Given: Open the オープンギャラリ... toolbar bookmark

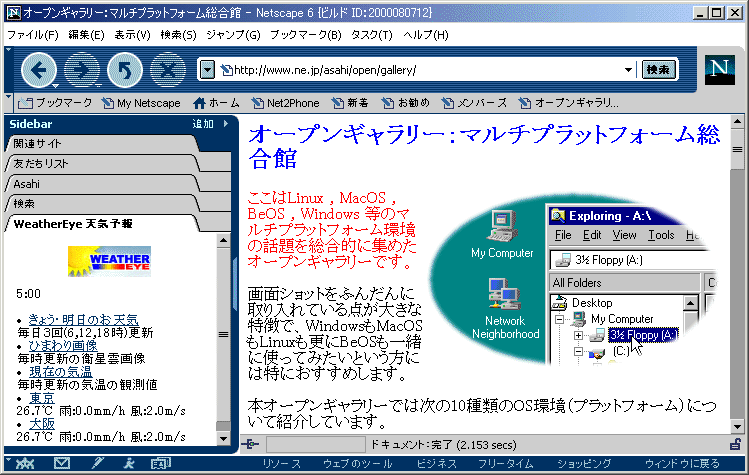Looking at the screenshot, I should tap(569, 103).
